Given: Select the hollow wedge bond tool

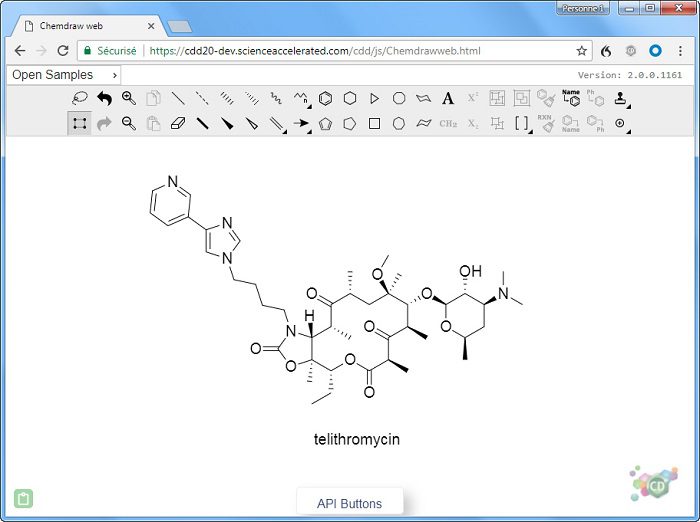Looking at the screenshot, I should pos(252,123).
